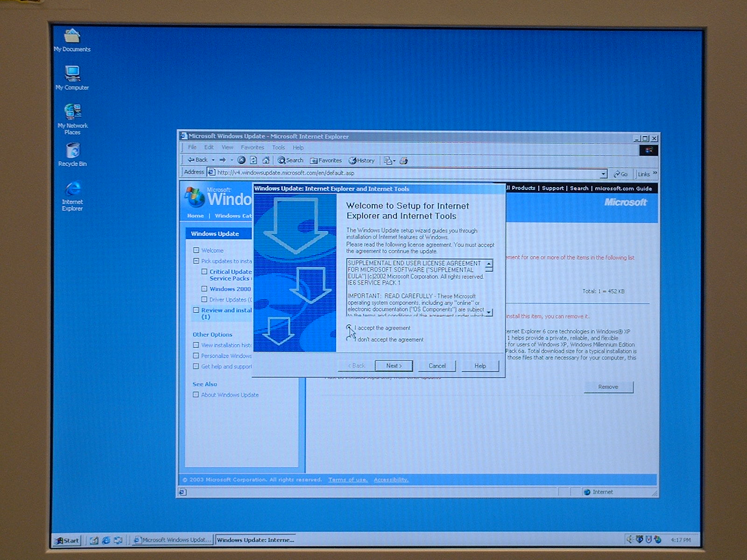Click the Print icon in toolbar

(x=404, y=161)
